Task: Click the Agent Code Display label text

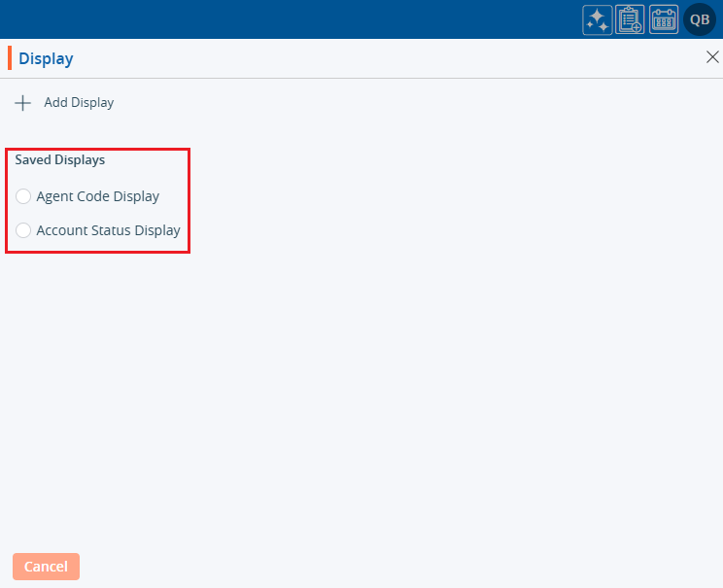Action: point(97,196)
